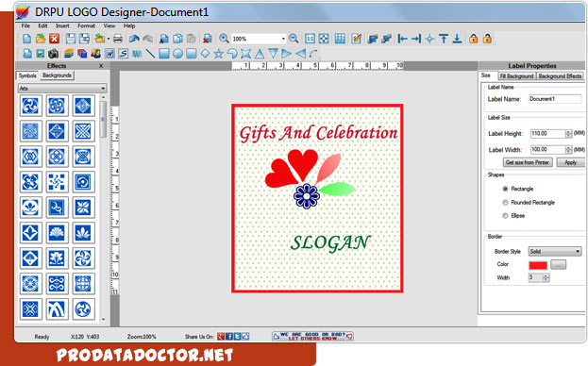This screenshot has height=366, width=588.
Task: Open the Format menu
Action: (x=86, y=25)
